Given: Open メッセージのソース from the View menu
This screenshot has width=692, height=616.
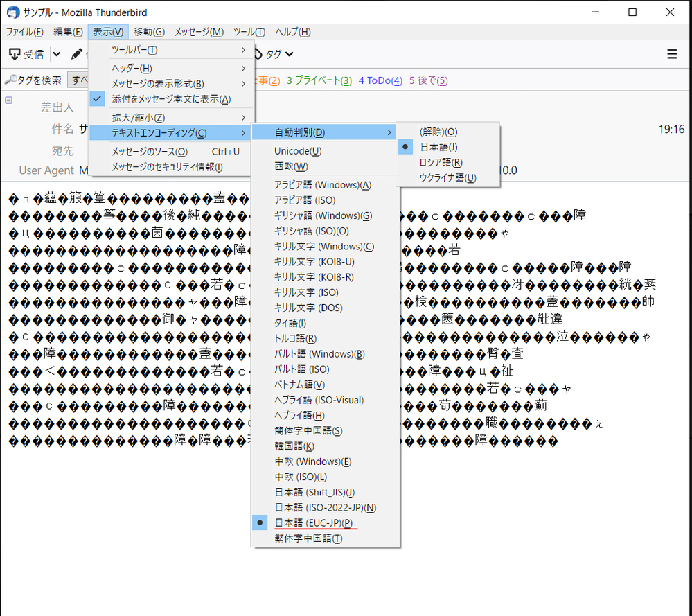Looking at the screenshot, I should tap(149, 151).
